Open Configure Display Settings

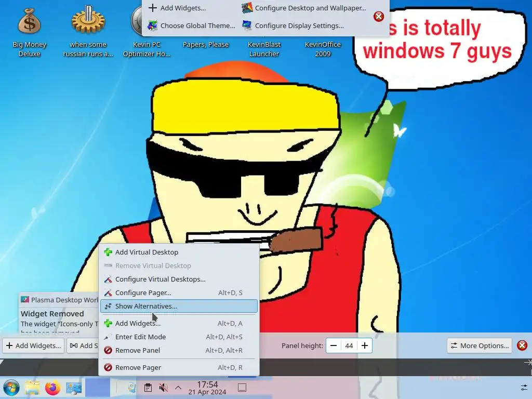(x=293, y=25)
